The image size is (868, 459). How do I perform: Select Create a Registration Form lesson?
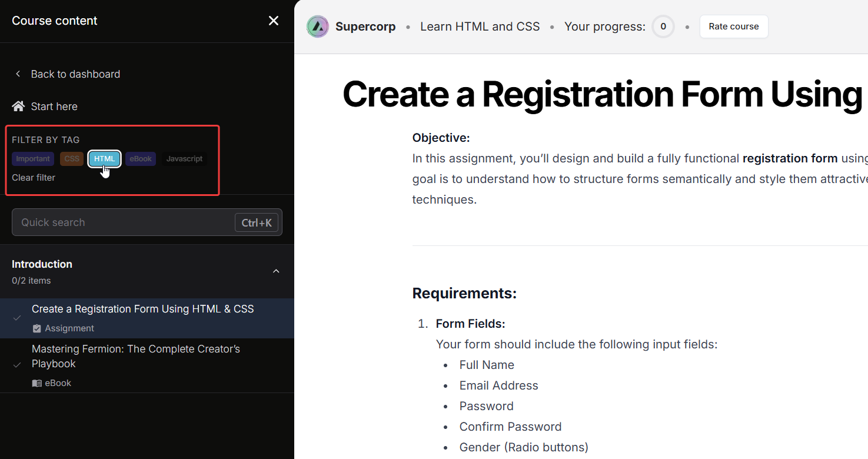(143, 309)
